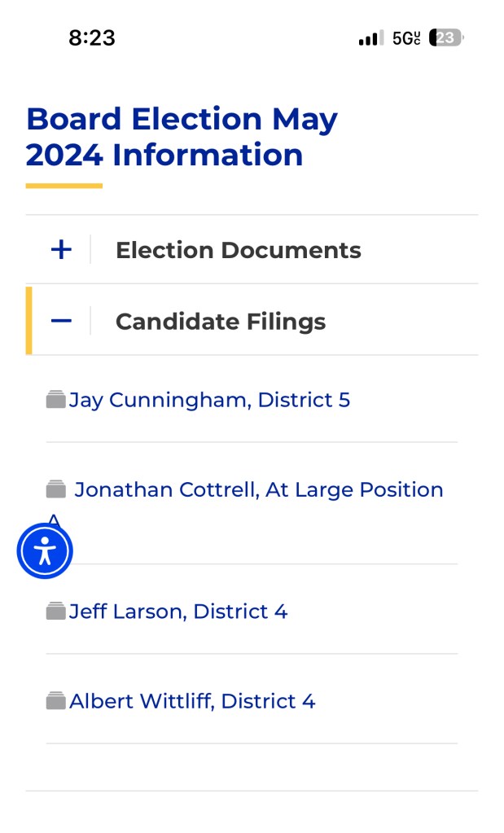Tap the 5G network status icon

tap(406, 38)
